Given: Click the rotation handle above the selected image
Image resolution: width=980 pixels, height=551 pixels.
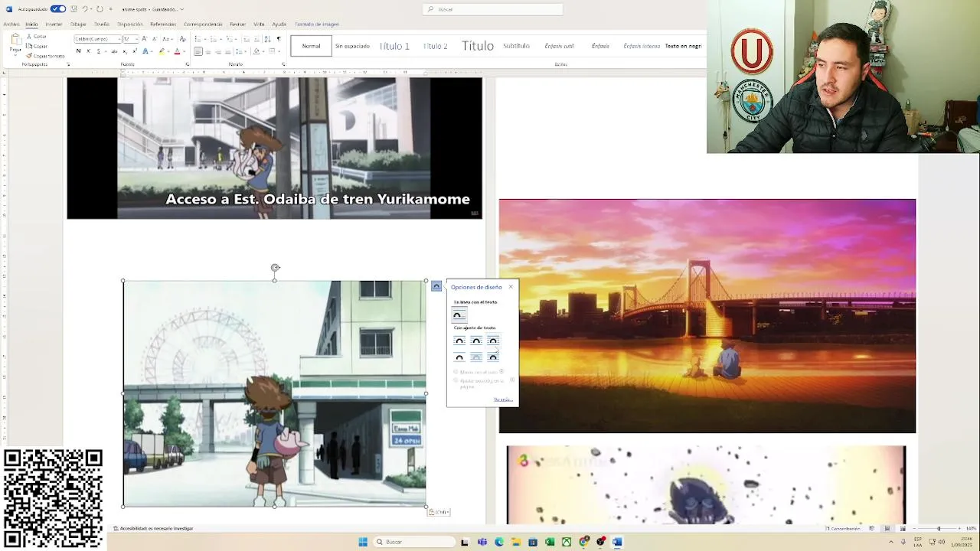Looking at the screenshot, I should tap(275, 268).
